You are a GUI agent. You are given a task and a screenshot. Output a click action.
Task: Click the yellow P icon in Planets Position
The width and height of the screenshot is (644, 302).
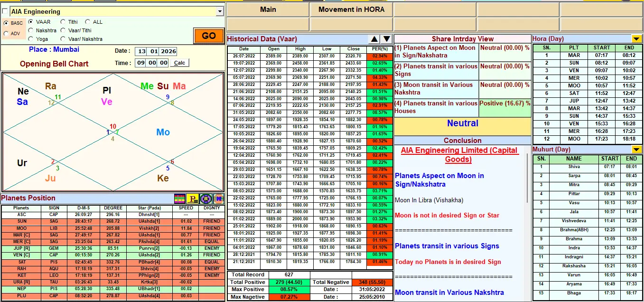(193, 198)
